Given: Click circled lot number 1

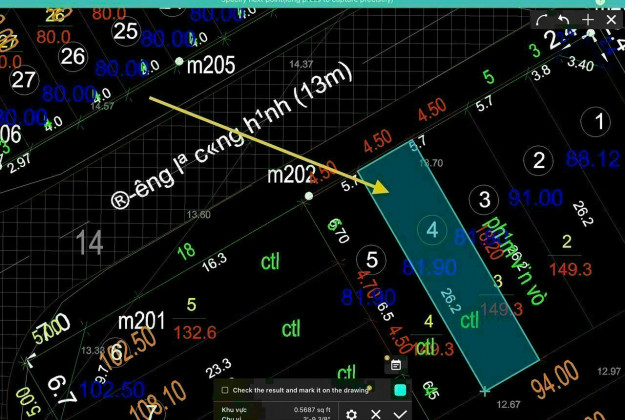Looking at the screenshot, I should tap(596, 122).
